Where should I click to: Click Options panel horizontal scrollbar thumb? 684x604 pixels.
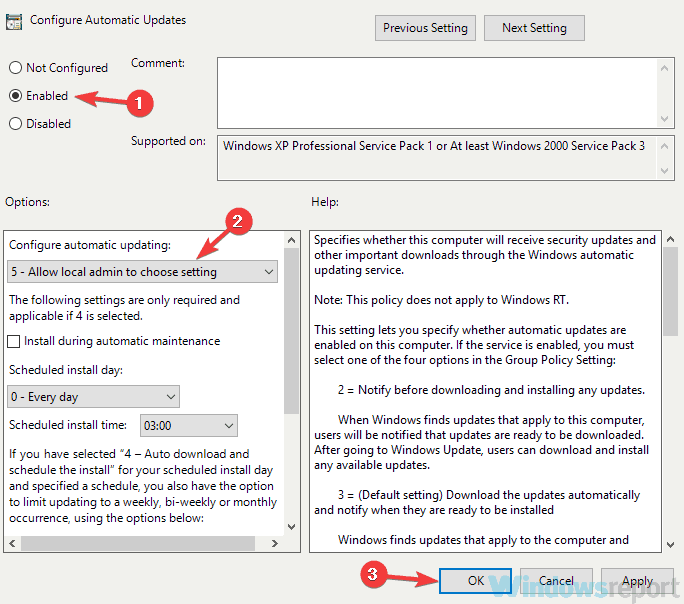138,543
